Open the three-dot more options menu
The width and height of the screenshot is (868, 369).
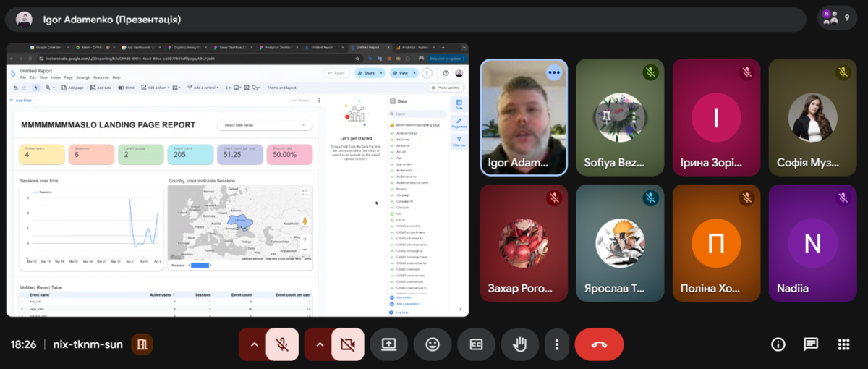click(x=556, y=344)
